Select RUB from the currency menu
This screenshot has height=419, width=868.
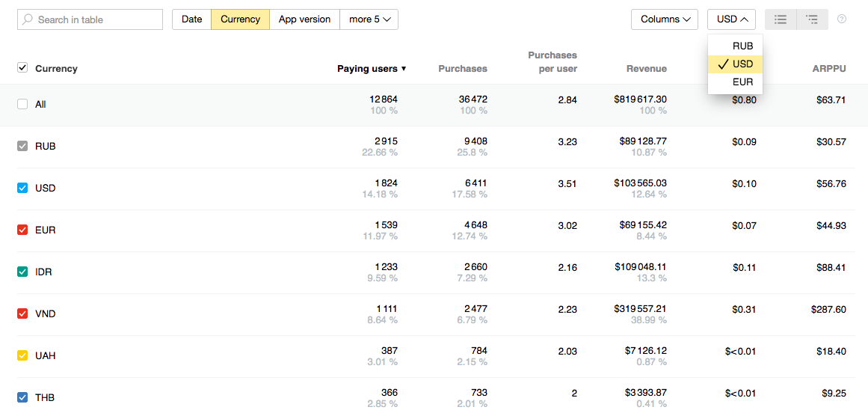tap(742, 46)
